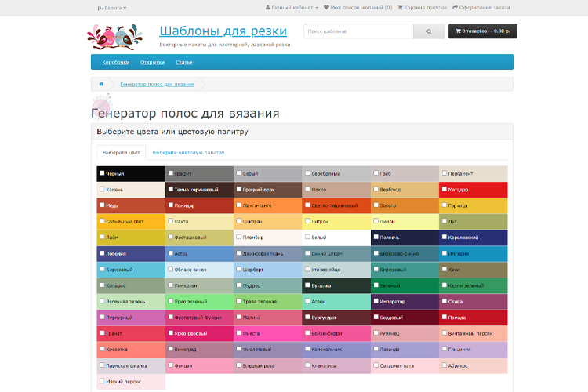Open the shopping cart link (Корзина покупок)
Viewport: 588px width, 392px height.
pos(423,8)
